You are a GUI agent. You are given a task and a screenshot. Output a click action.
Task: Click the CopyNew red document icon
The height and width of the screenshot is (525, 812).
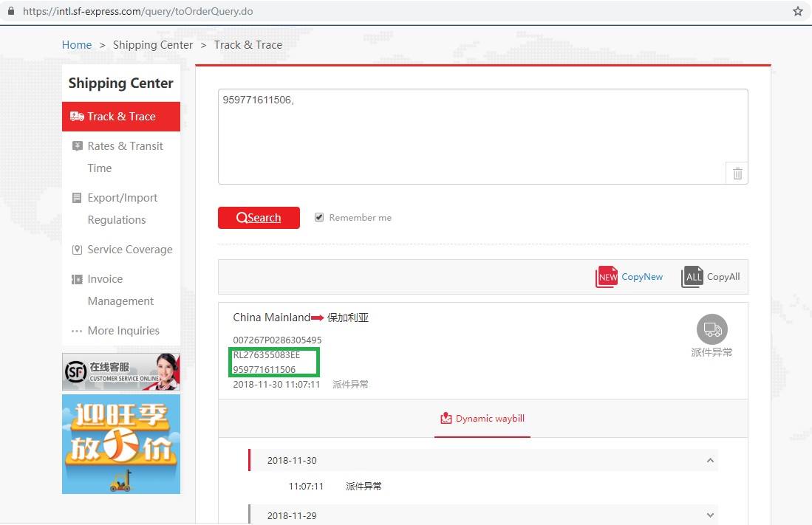607,277
